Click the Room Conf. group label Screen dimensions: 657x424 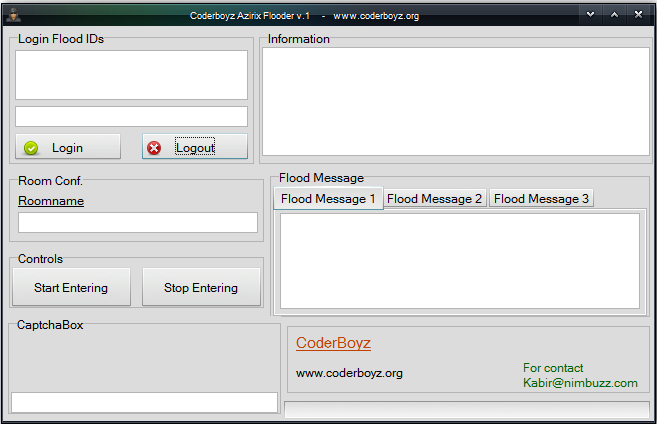point(50,181)
